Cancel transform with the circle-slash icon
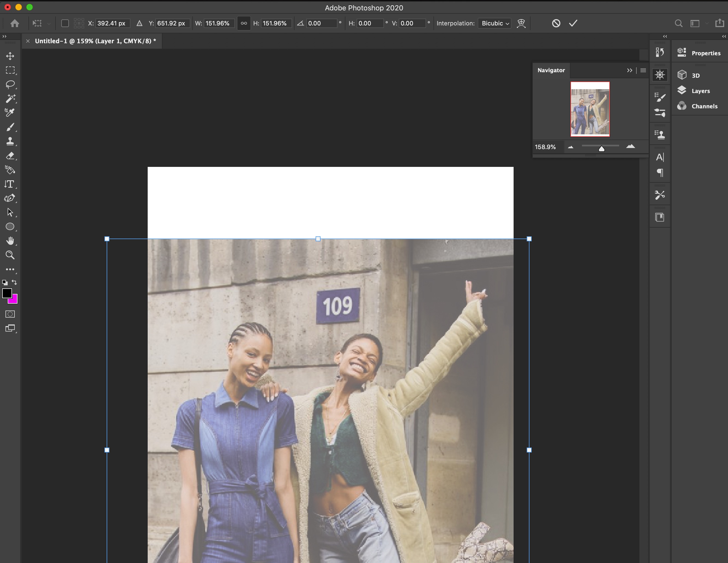 [556, 23]
